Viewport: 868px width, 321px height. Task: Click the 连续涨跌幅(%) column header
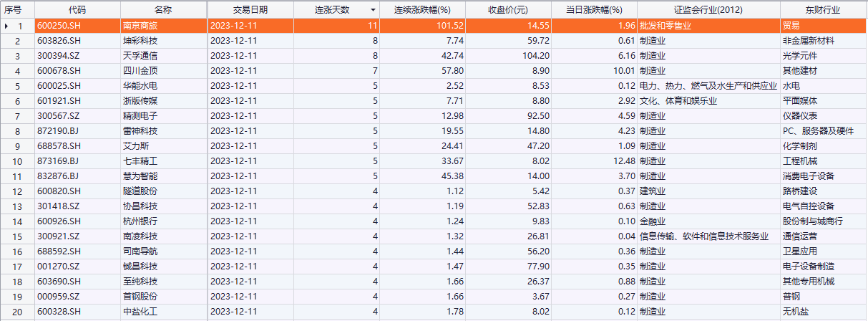(422, 10)
